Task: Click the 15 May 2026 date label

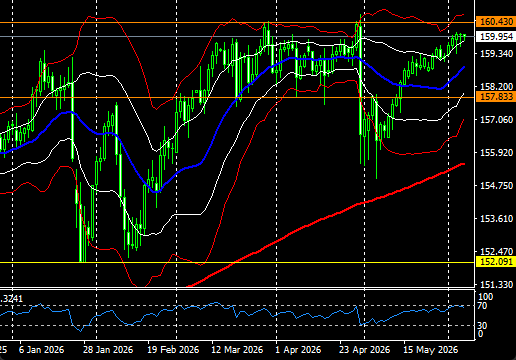Action: coord(430,350)
